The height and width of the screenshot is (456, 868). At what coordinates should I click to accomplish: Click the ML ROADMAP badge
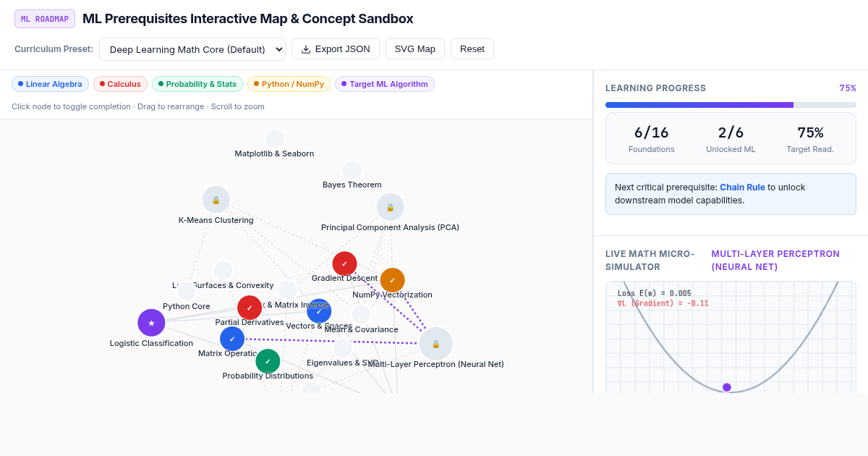(x=45, y=19)
